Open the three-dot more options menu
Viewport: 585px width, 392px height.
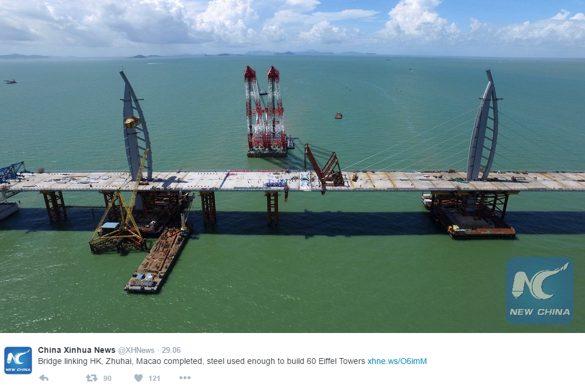tap(185, 378)
